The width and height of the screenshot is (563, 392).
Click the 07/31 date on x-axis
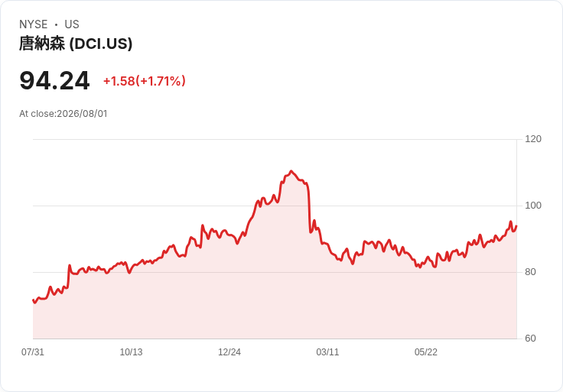click(33, 352)
